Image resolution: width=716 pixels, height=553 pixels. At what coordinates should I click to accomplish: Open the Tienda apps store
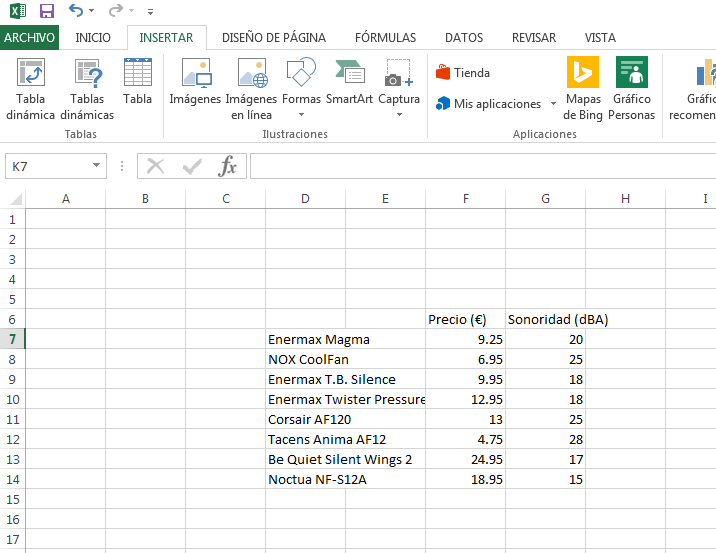coord(463,73)
